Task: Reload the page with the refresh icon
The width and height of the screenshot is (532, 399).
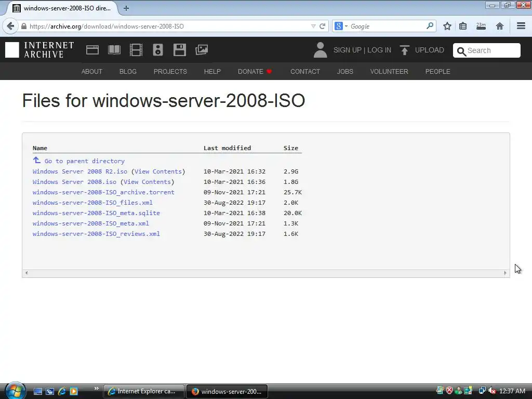Action: (x=322, y=26)
